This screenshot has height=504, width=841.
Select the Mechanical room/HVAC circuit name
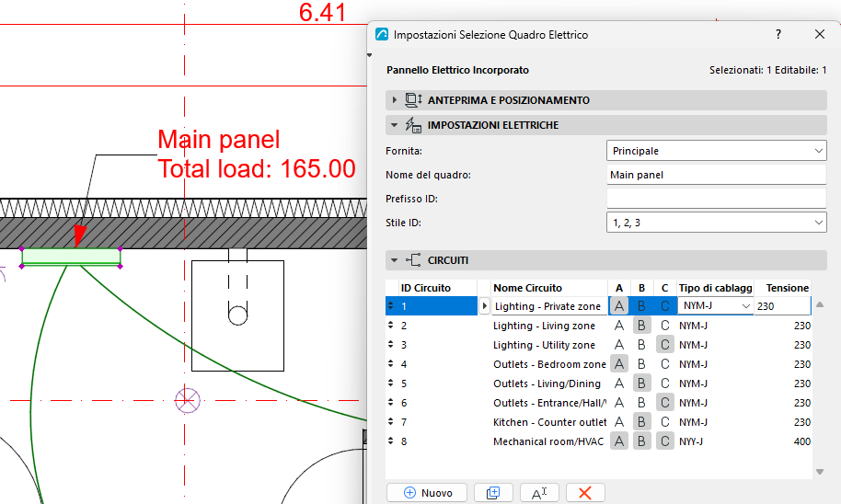pos(548,441)
